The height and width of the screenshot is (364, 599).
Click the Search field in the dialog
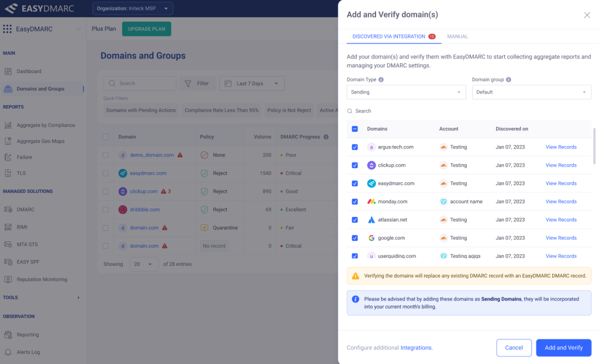click(x=409, y=111)
